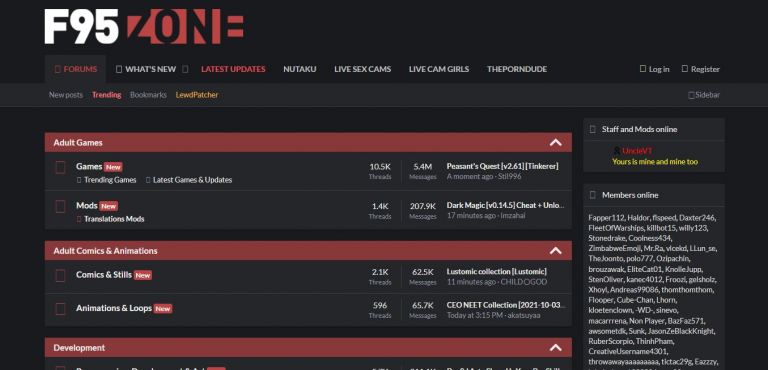Toggle the Sidebar visibility
The height and width of the screenshot is (370, 768).
coord(704,95)
